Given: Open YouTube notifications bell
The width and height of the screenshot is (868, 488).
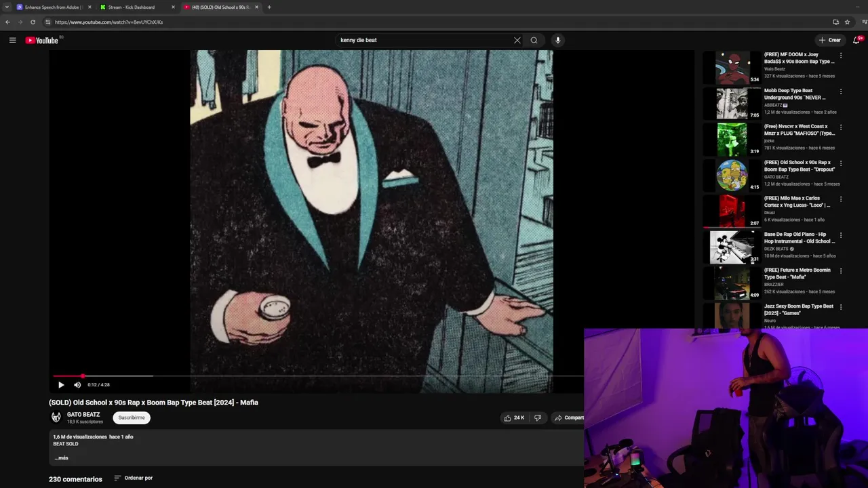Looking at the screenshot, I should (x=856, y=40).
